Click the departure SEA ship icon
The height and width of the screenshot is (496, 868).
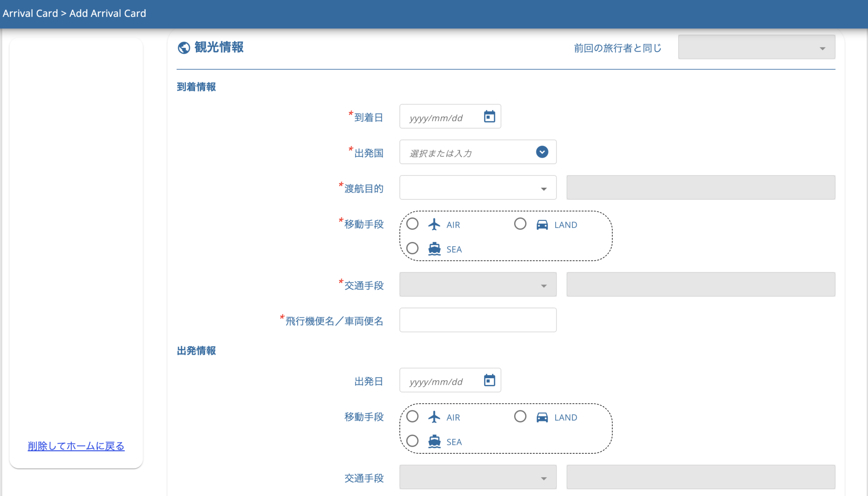point(434,441)
